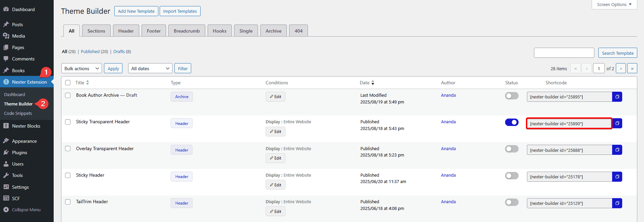Open the Bulk actions dropdown
The height and width of the screenshot is (222, 644).
tap(82, 69)
